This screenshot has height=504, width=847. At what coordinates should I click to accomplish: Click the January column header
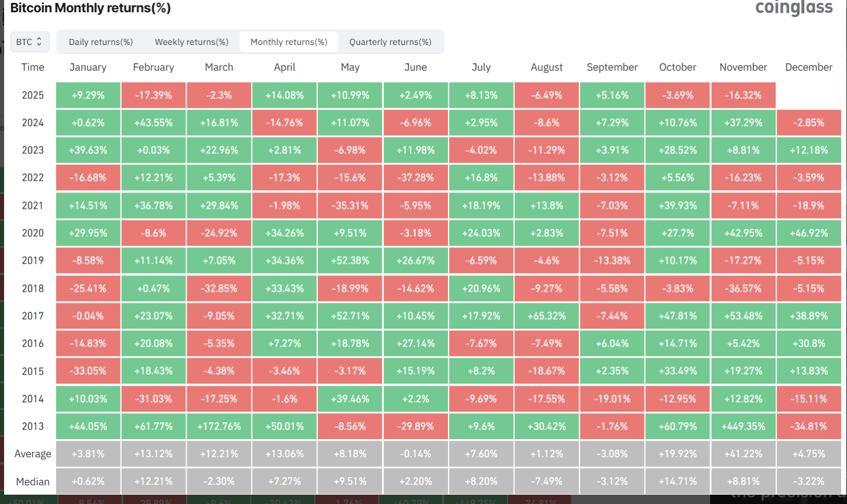(88, 67)
